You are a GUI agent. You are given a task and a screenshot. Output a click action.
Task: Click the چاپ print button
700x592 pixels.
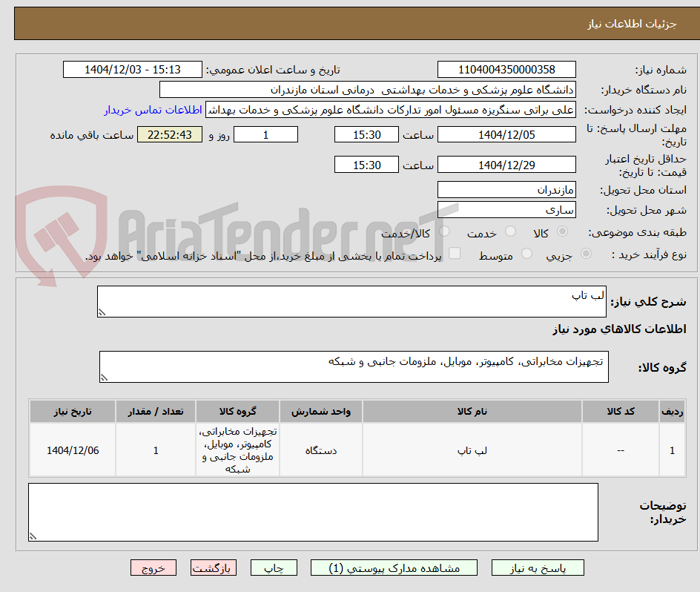coord(274,568)
